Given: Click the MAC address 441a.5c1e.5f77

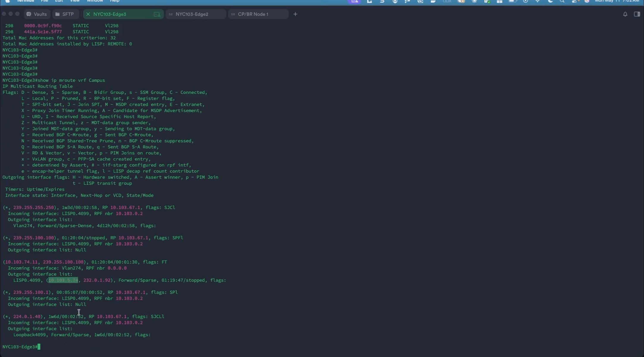Looking at the screenshot, I should point(43,31).
